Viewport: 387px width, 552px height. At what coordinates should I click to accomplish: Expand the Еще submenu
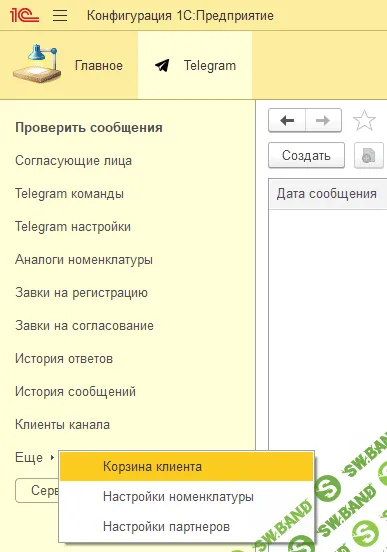tap(35, 457)
